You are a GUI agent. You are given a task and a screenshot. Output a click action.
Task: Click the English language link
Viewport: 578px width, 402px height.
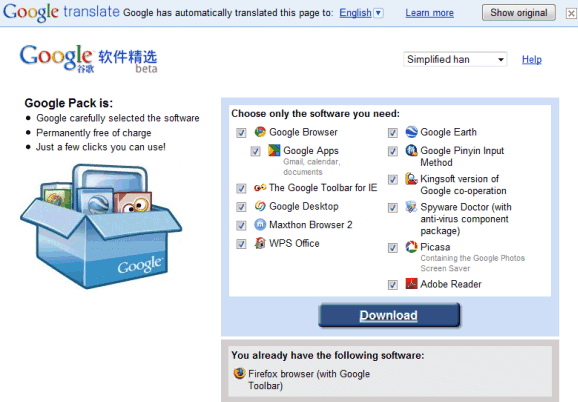point(355,13)
